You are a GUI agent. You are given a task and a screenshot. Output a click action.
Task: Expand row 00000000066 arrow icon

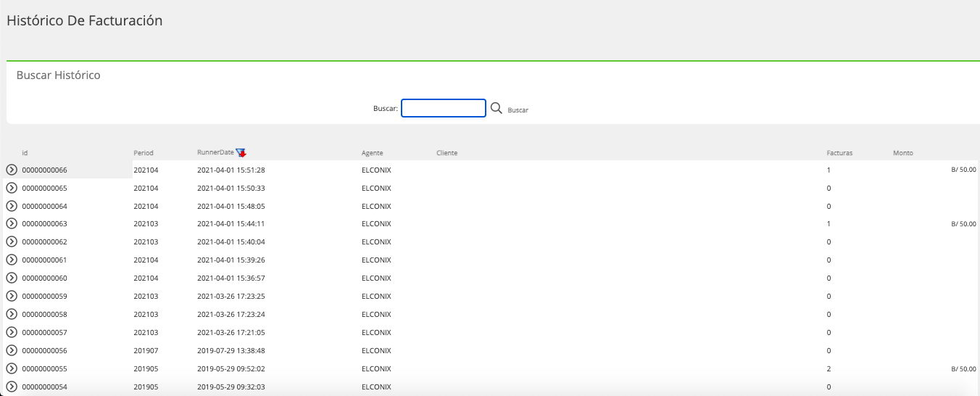coord(12,170)
